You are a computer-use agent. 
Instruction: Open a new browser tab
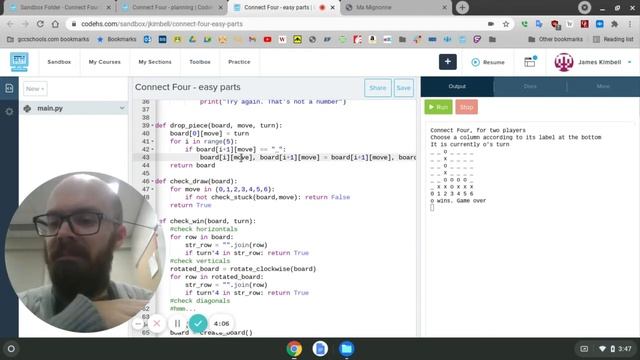coord(462,7)
